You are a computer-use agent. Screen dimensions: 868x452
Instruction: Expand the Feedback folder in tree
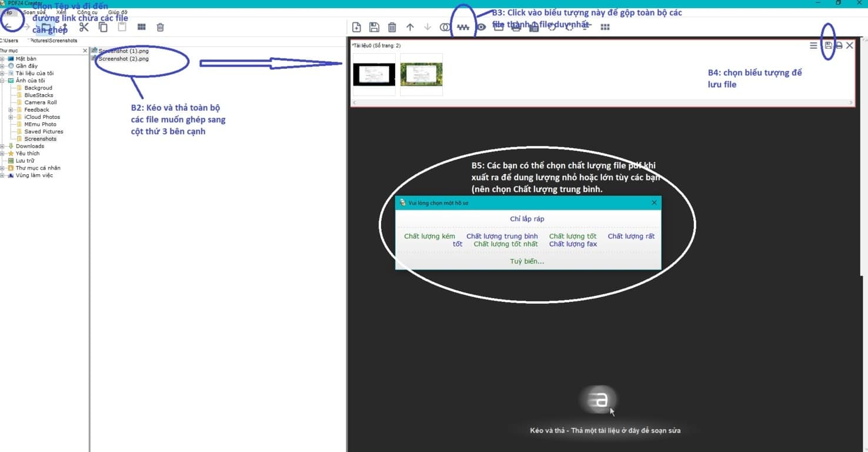click(11, 109)
